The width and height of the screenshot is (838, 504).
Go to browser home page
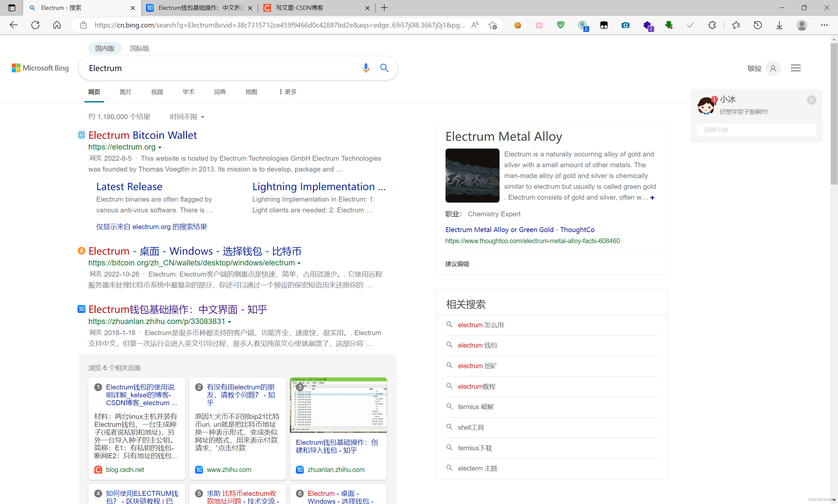(57, 25)
